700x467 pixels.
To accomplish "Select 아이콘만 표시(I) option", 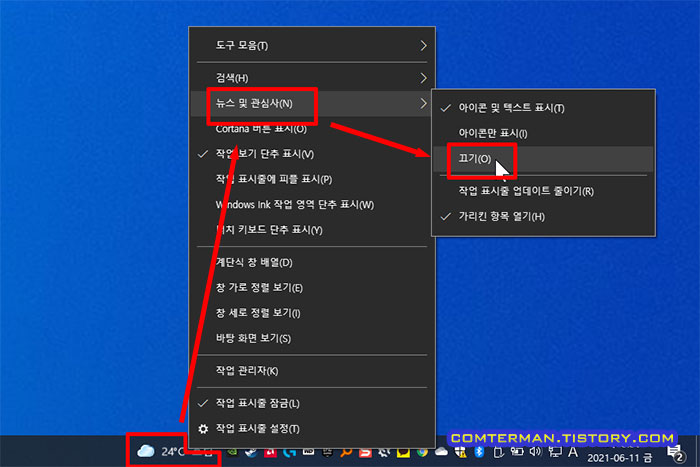I will tap(543, 133).
